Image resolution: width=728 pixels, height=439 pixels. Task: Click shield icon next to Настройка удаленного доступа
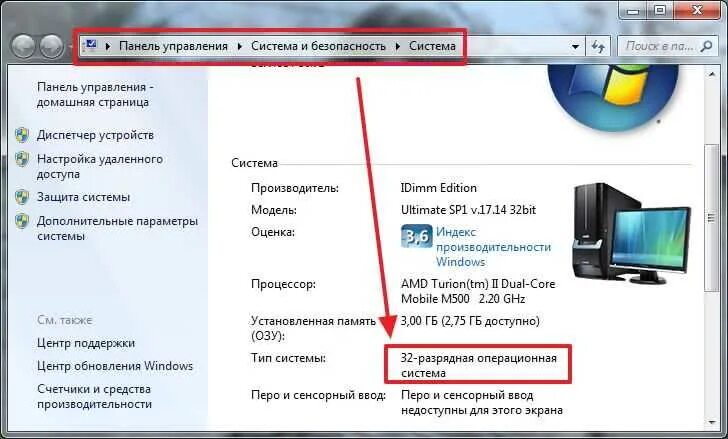pyautogui.click(x=22, y=159)
